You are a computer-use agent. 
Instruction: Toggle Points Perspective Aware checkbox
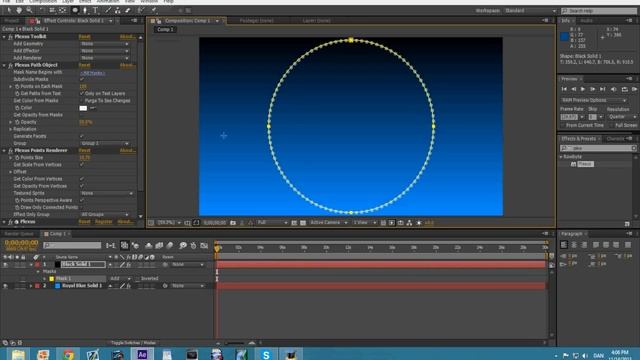82,200
